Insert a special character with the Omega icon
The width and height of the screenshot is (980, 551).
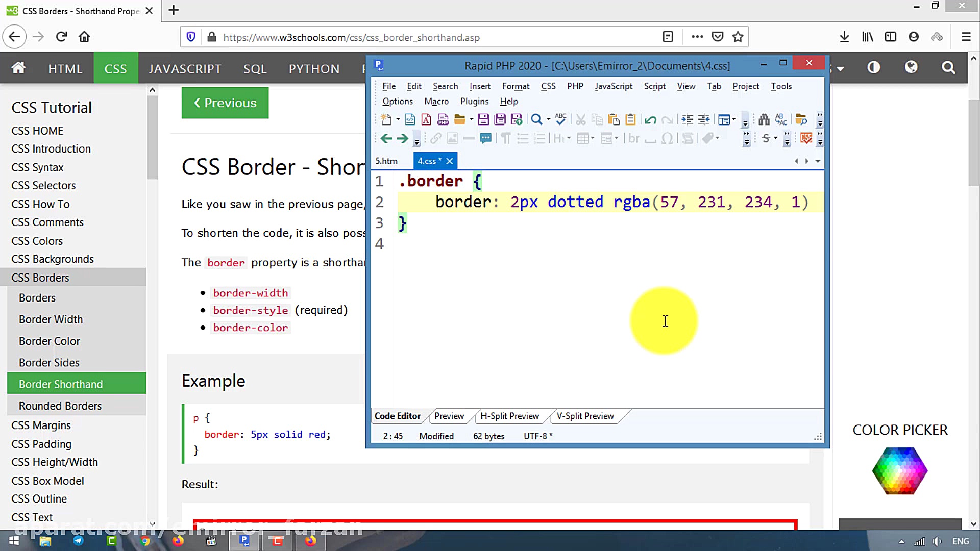[x=667, y=138]
